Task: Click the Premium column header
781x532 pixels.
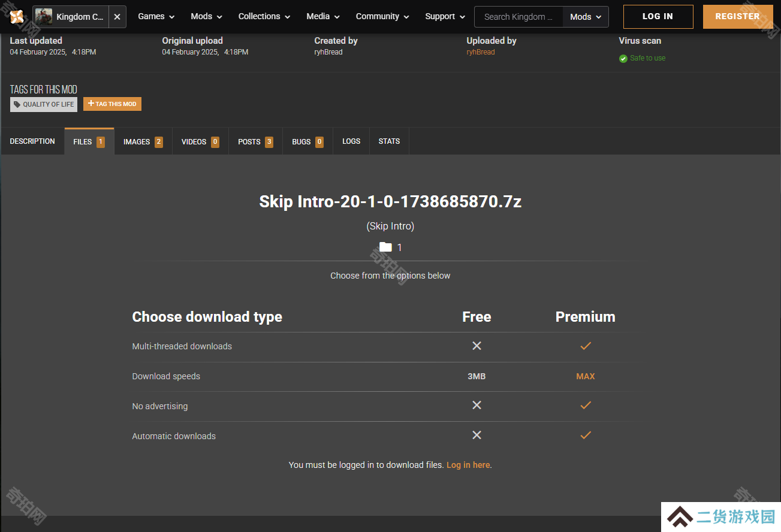Action: coord(586,317)
